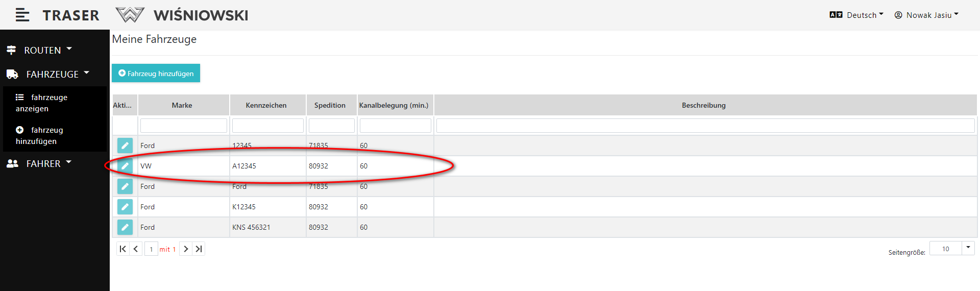
Task: Open the Nowak Jasiu user menu
Action: coord(926,15)
